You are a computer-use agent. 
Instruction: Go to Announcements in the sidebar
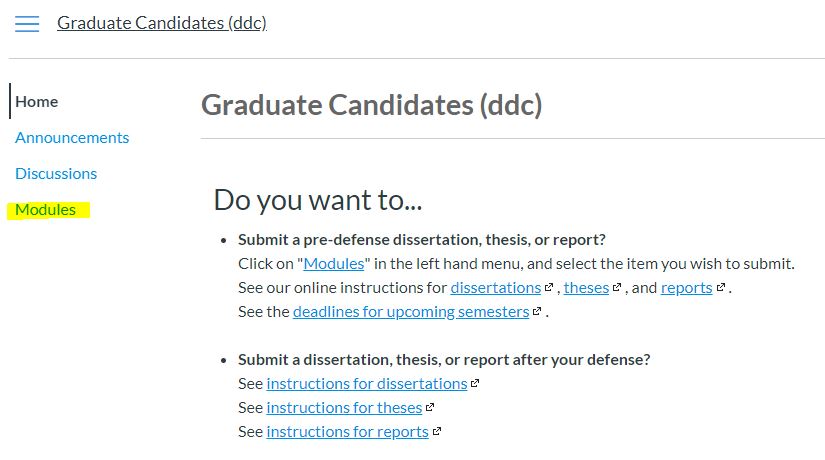pyautogui.click(x=72, y=138)
